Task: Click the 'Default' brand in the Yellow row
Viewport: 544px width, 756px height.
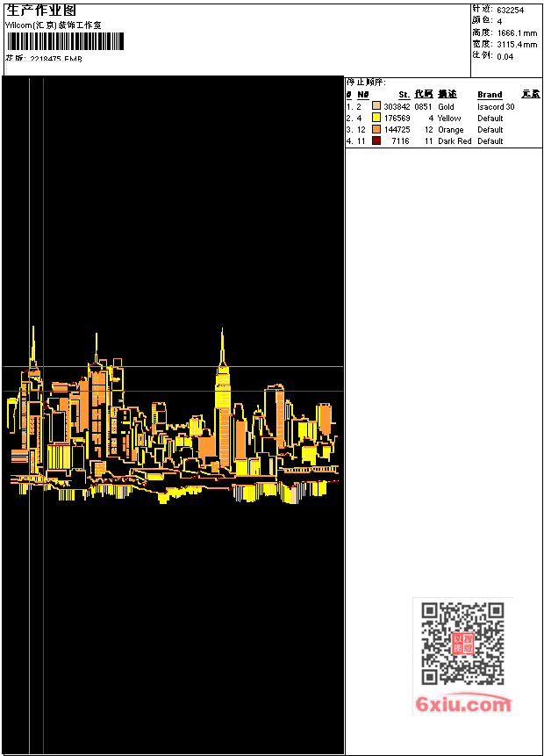Action: click(x=490, y=119)
